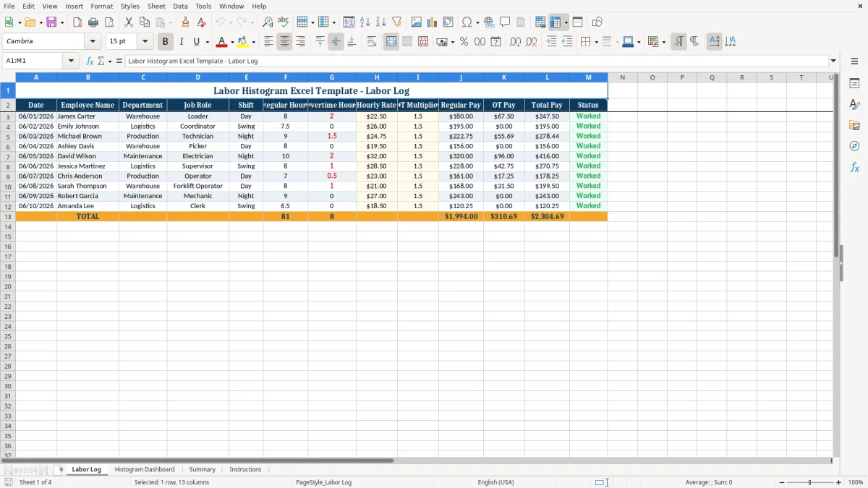Open the Font Color dropdown arrow

(232, 42)
